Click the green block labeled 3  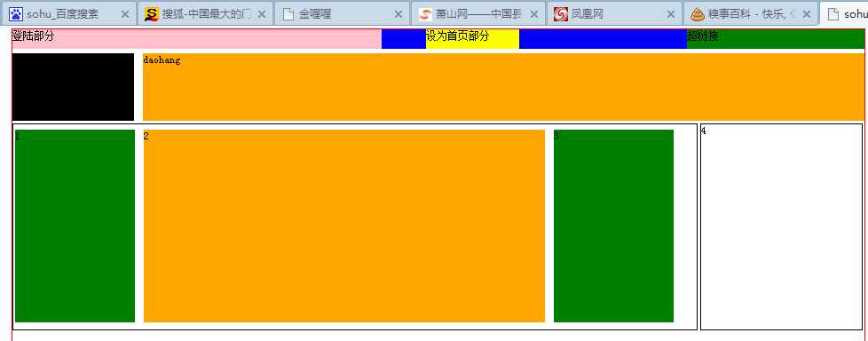click(613, 226)
